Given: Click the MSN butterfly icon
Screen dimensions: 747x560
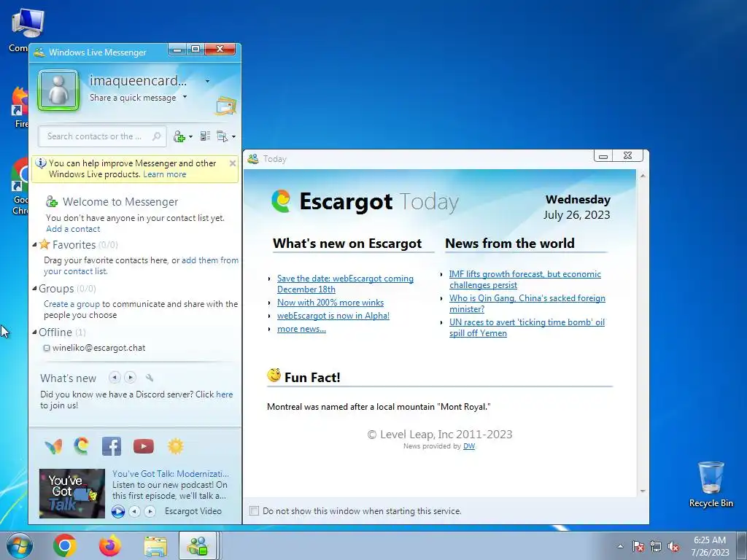Looking at the screenshot, I should (x=53, y=447).
